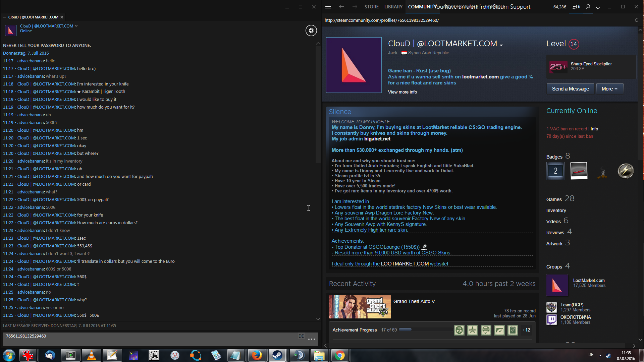
Task: Click the Steam hamburger menu icon
Action: coord(328,7)
